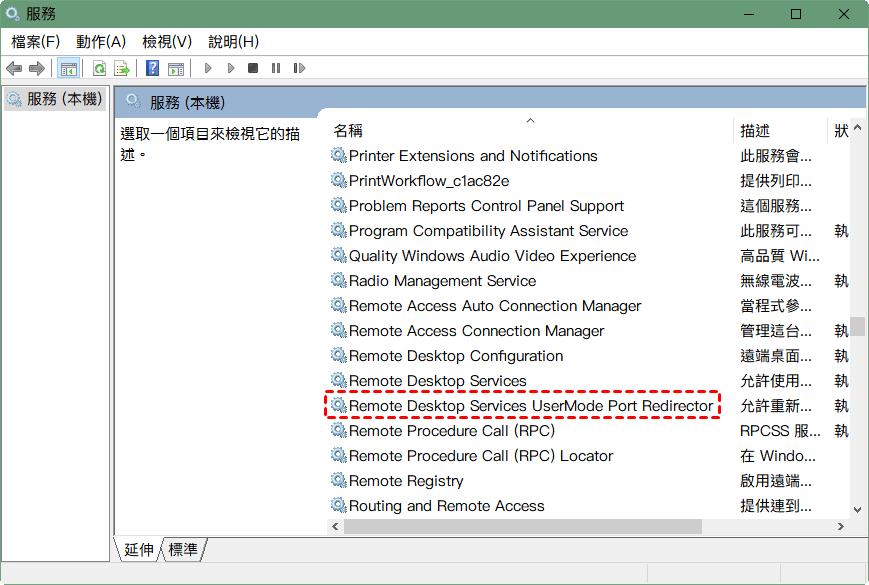Click the gear icon beside Printer Extensions and Notifications
The width and height of the screenshot is (869, 585).
click(339, 155)
